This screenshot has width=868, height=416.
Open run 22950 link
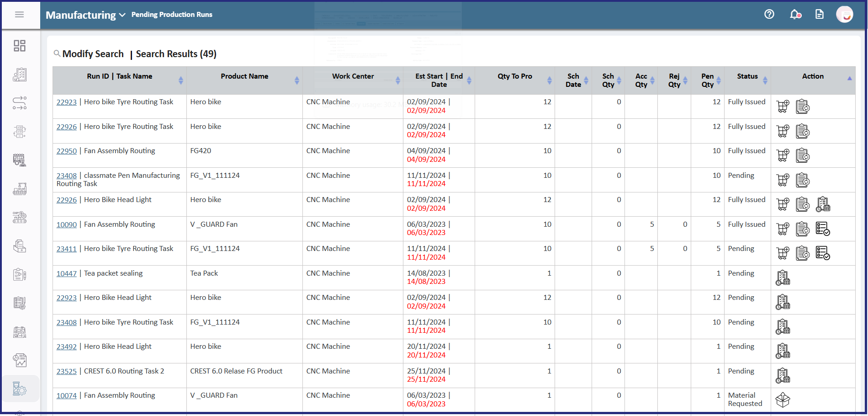(x=67, y=151)
